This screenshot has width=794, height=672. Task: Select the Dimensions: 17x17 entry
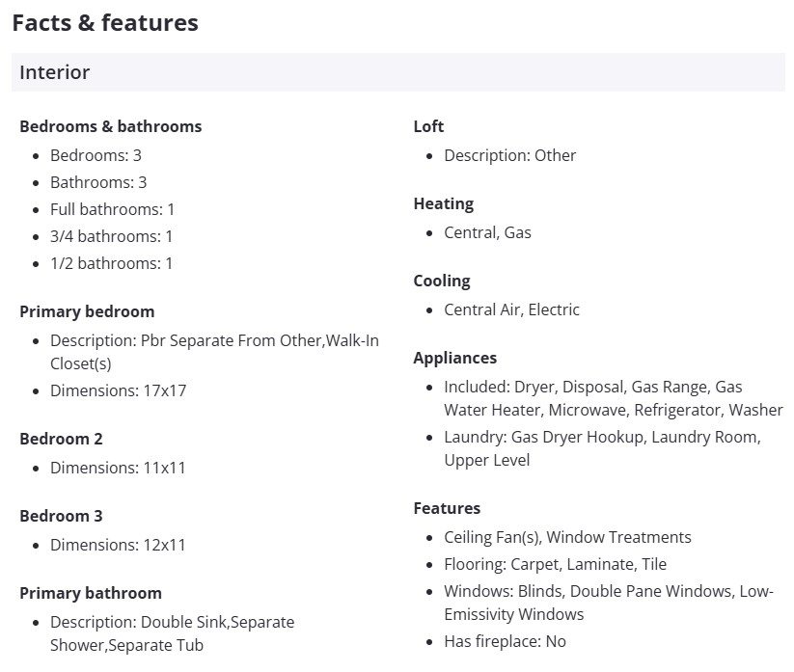point(119,390)
